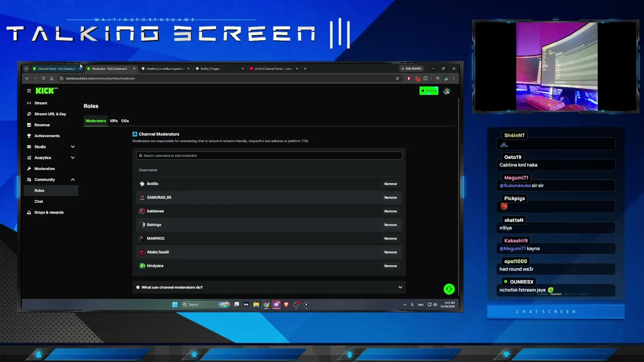Viewport: 644px width, 362px height.
Task: Click SAMURAII_95 avatar icon
Action: click(x=142, y=198)
